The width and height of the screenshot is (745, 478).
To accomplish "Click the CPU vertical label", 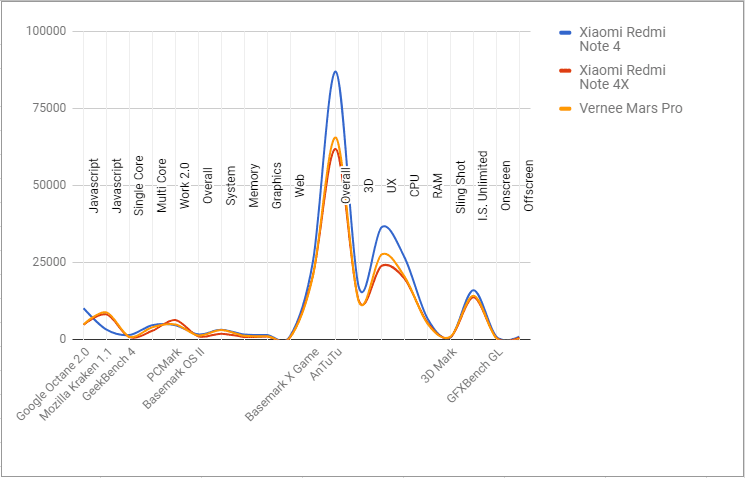I will tap(414, 186).
